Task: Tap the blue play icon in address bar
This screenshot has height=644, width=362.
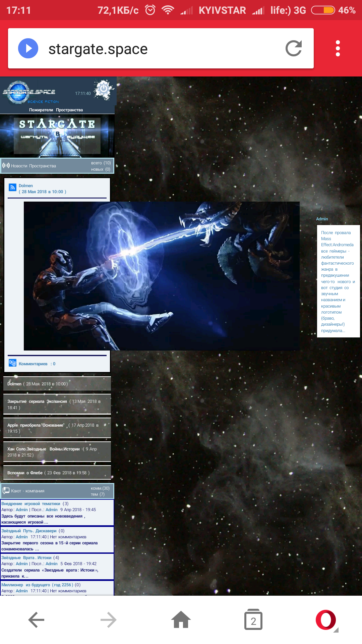Action: (28, 49)
